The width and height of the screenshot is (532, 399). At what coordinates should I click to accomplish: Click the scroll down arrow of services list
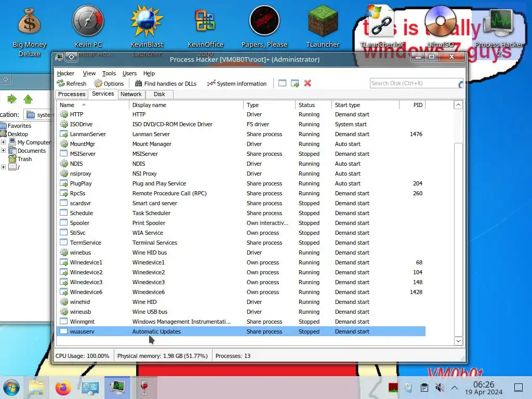tap(458, 341)
